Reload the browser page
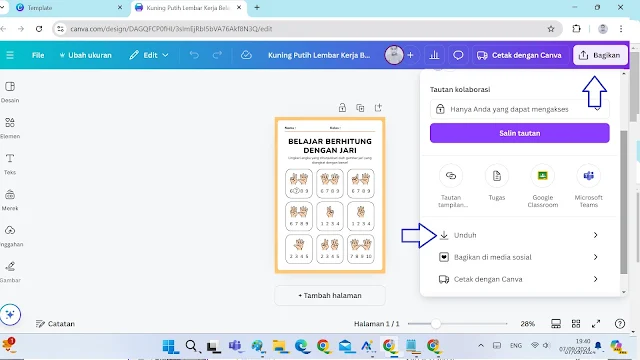640x360 pixels. point(39,29)
